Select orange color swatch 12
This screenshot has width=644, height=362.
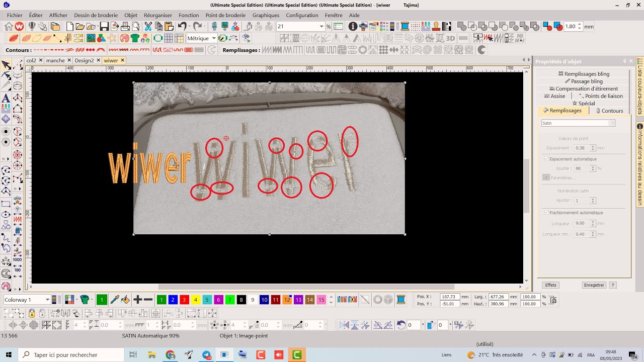(287, 300)
